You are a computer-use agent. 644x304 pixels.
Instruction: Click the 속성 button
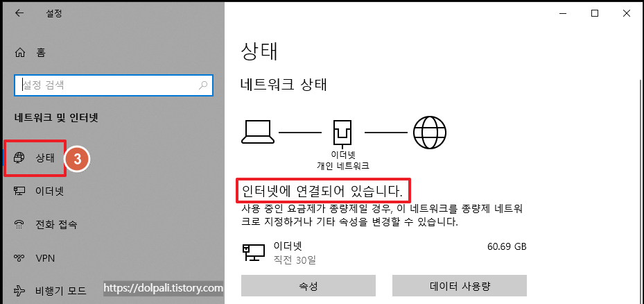click(x=308, y=286)
